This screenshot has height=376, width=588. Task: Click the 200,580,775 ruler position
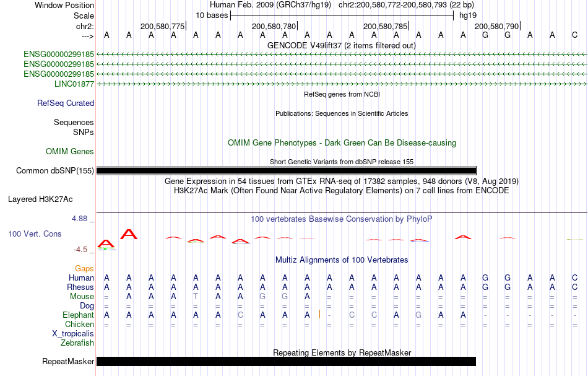162,26
